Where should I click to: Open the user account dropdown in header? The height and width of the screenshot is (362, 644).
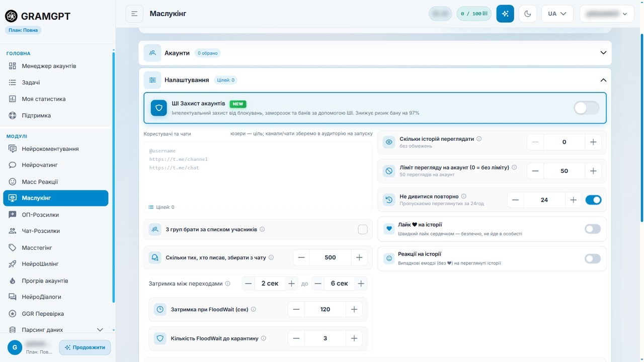tap(607, 14)
